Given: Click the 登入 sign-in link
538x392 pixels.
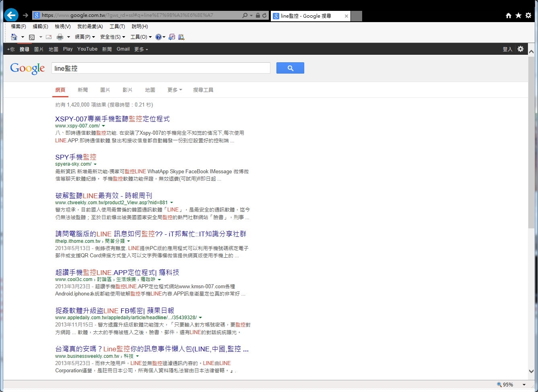Looking at the screenshot, I should (507, 49).
